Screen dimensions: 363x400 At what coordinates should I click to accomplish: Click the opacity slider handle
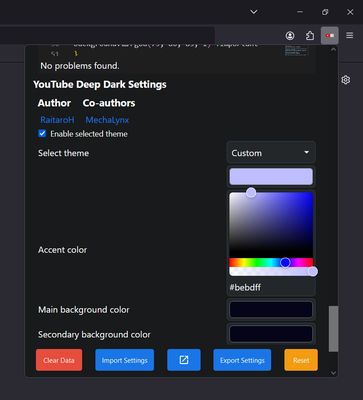coord(313,271)
